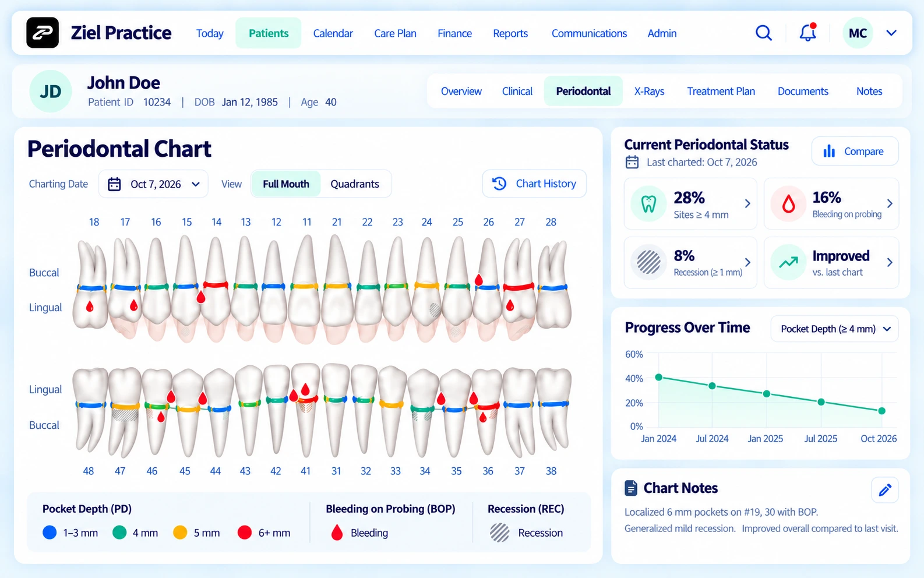
Task: Click the orange 5 mm legend swatch
Action: [x=181, y=533]
